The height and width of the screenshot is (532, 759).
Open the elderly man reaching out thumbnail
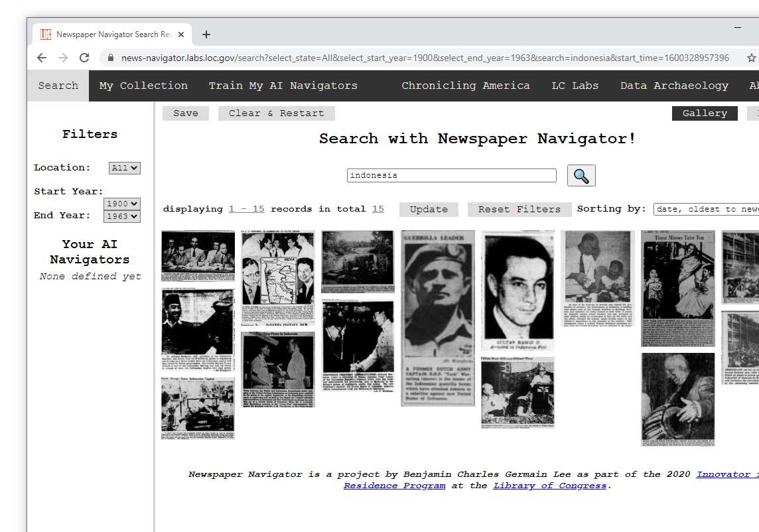click(x=678, y=399)
